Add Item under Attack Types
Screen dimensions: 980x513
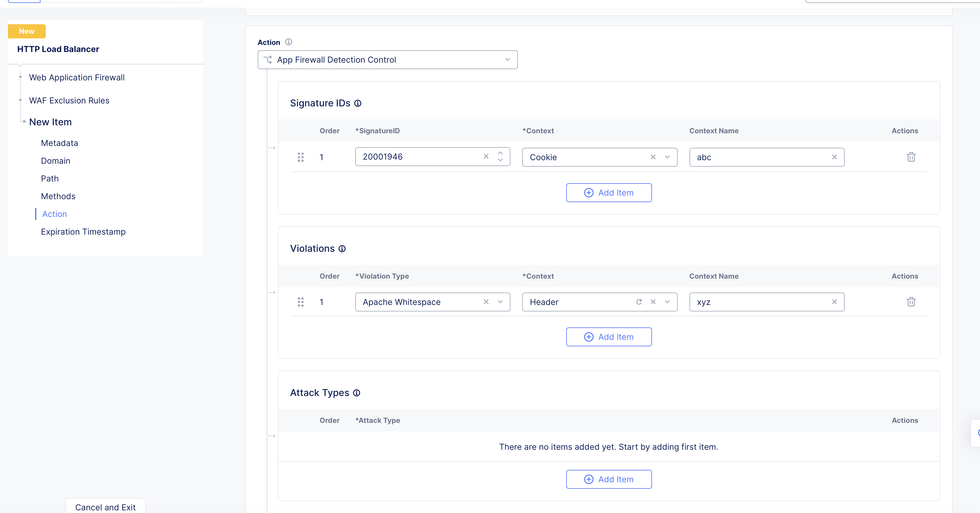(608, 479)
